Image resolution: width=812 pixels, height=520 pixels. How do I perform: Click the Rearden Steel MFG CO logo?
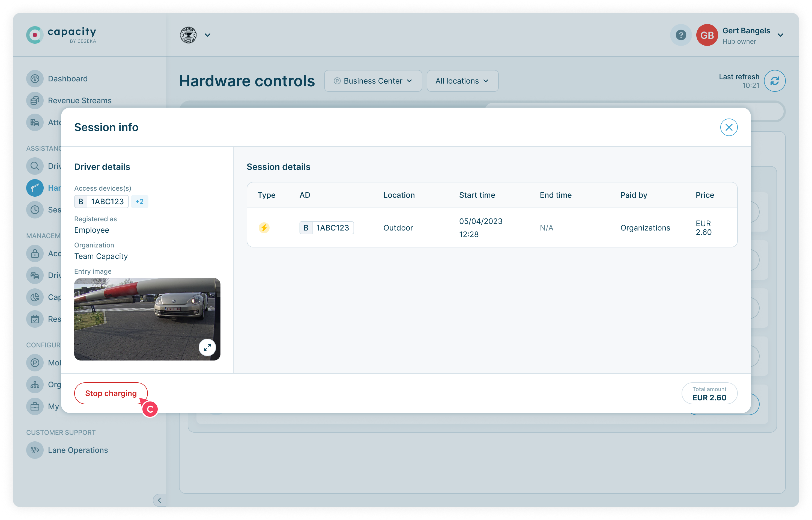click(x=188, y=35)
